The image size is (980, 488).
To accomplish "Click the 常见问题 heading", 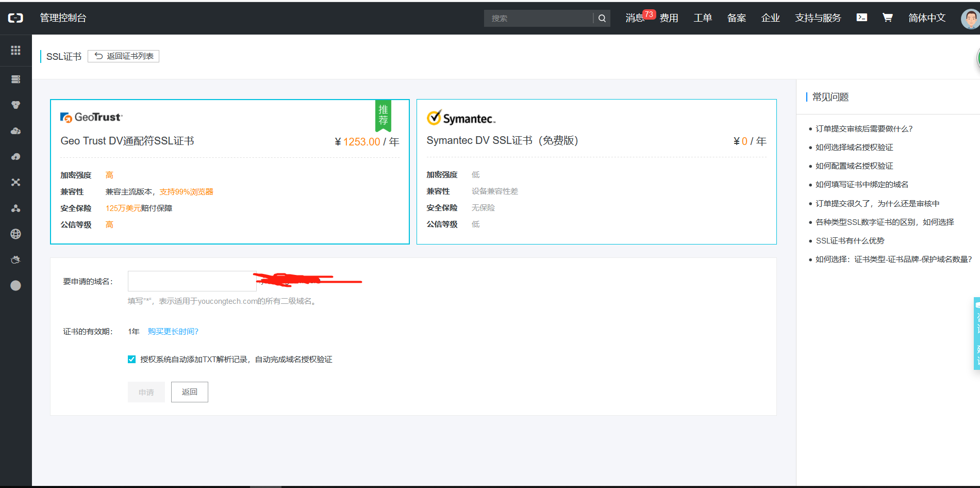I will click(x=830, y=97).
